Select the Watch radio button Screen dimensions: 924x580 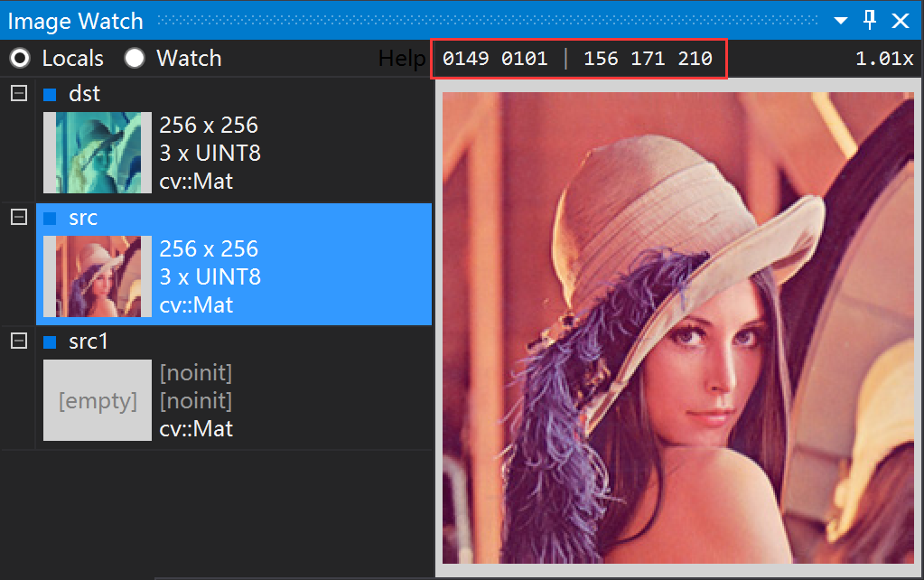135,59
